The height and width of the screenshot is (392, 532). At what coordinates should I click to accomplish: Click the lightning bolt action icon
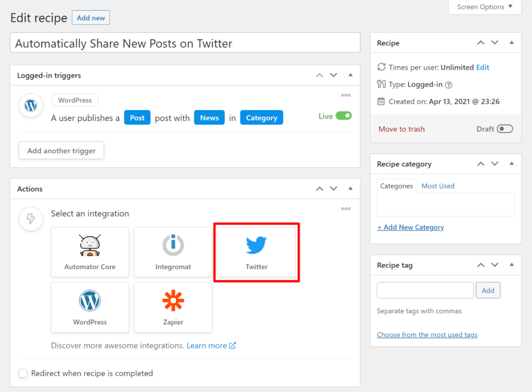(31, 219)
